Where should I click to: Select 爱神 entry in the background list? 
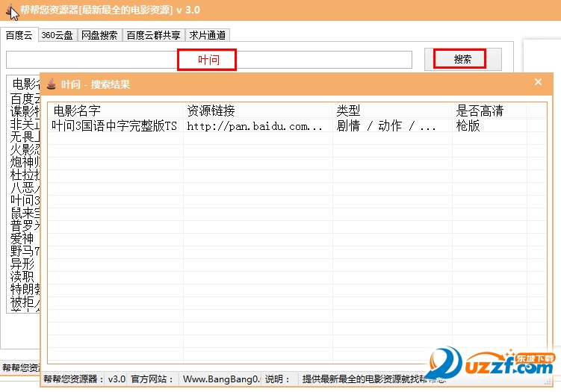pos(22,239)
